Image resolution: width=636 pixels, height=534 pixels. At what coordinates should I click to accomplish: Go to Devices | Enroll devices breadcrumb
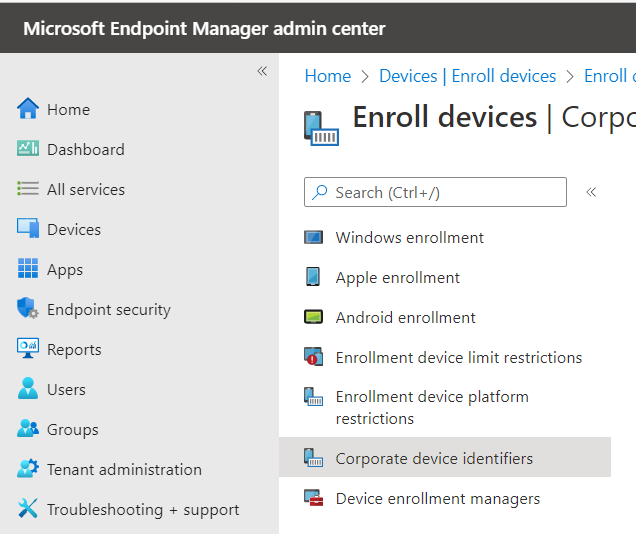[x=467, y=76]
